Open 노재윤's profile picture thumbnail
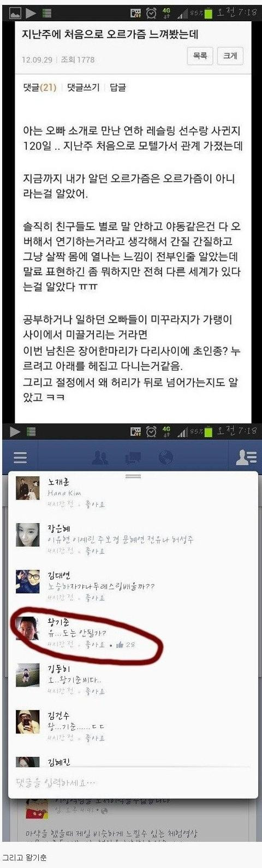The width and height of the screenshot is (262, 868). pos(28,489)
